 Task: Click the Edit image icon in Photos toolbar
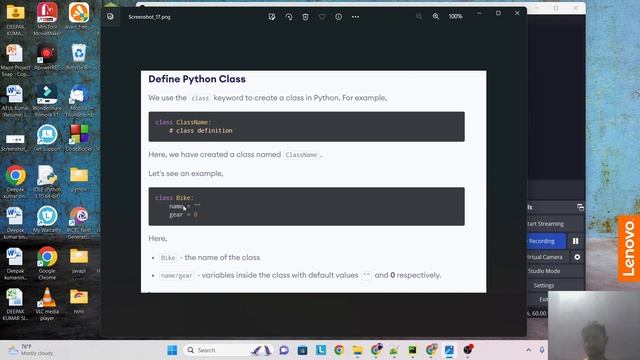pos(272,17)
